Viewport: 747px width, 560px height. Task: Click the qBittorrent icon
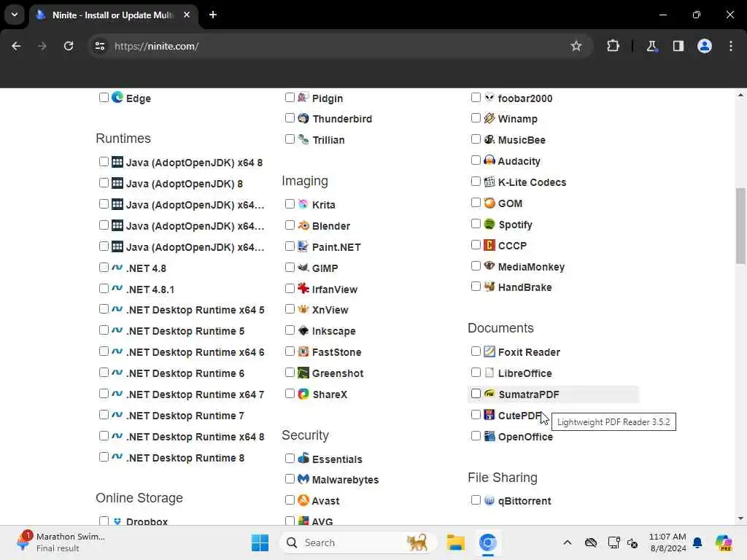(x=489, y=500)
